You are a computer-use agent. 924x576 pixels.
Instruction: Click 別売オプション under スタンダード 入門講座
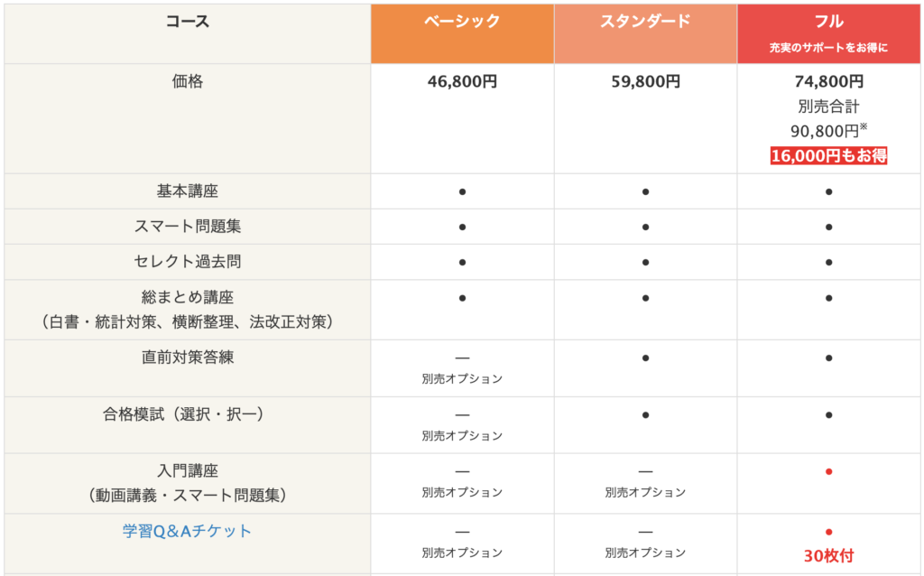point(645,493)
